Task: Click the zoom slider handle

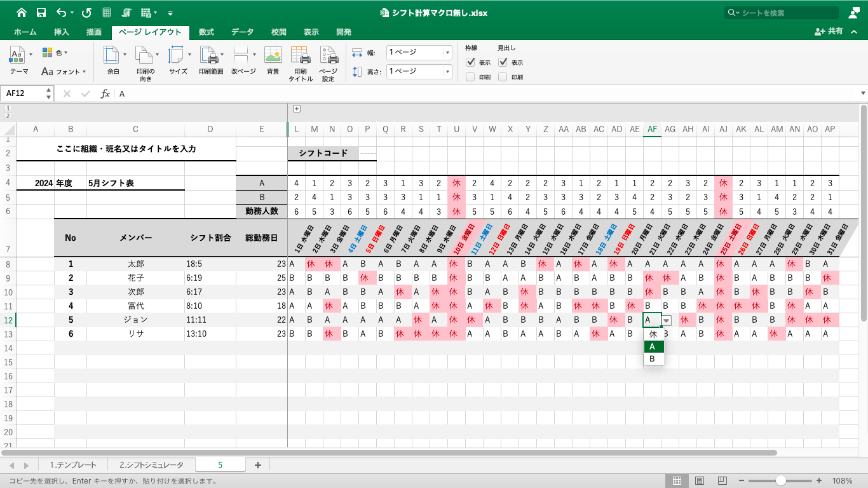Action: pos(780,481)
